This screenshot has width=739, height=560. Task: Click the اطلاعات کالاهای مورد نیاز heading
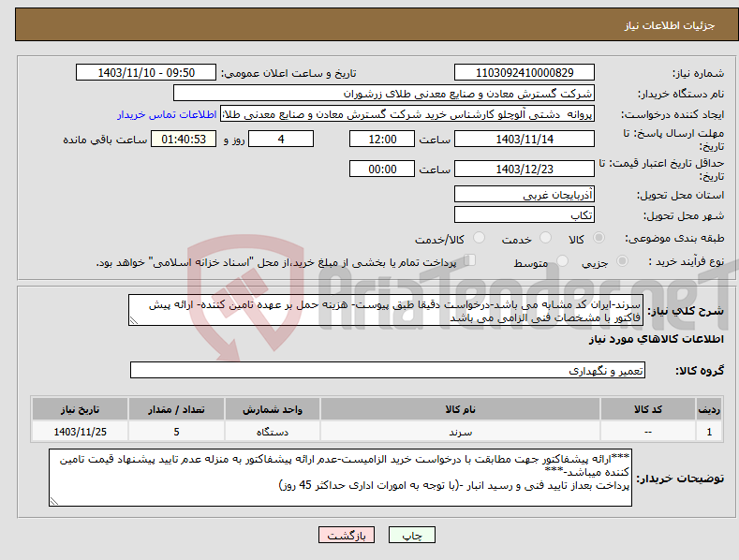click(656, 339)
